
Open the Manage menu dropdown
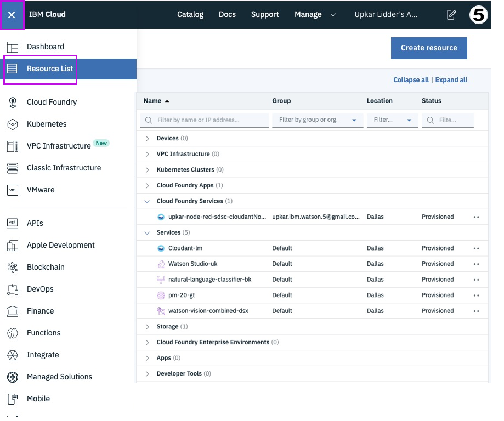(315, 14)
